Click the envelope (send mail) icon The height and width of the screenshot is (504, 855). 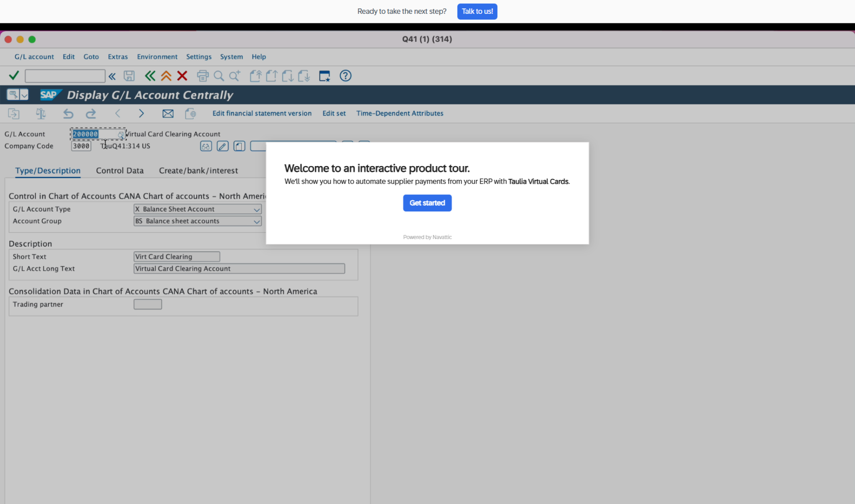[168, 113]
